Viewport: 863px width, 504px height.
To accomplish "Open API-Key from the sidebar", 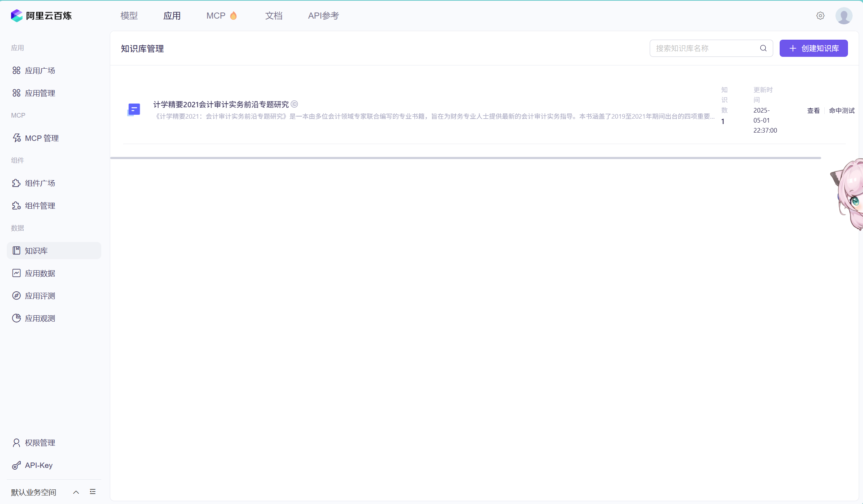I will coord(39,465).
